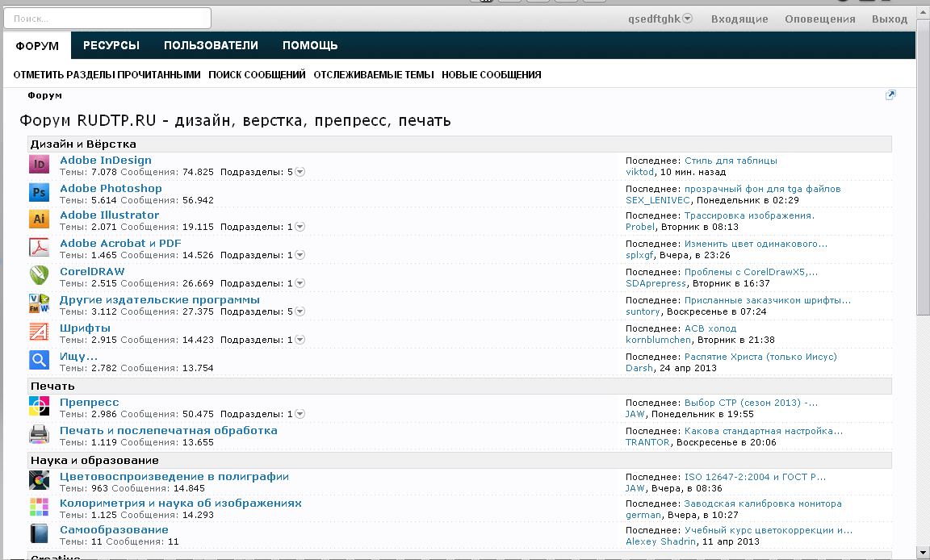The image size is (930, 560).
Task: Open the Самообразование forum link
Action: 114,530
